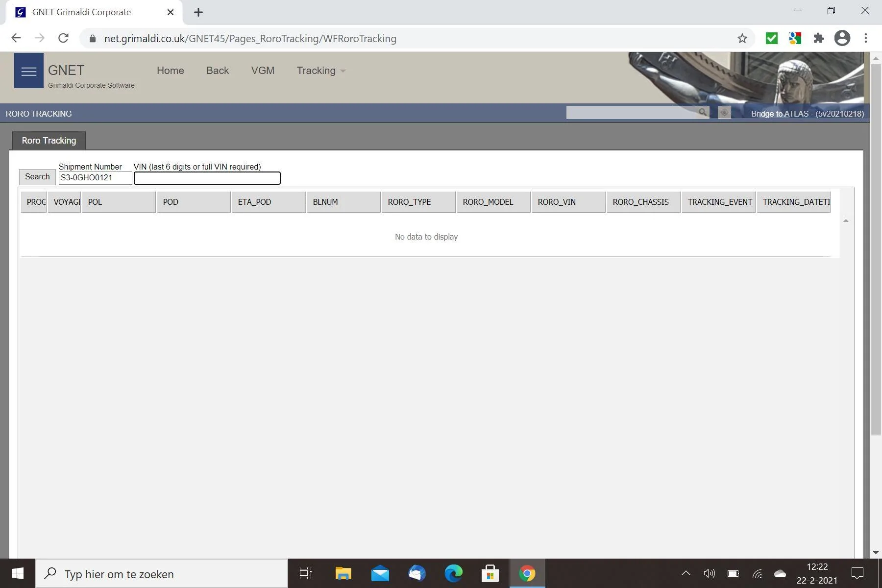Open Task View on taskbar
This screenshot has width=882, height=588.
pyautogui.click(x=306, y=573)
